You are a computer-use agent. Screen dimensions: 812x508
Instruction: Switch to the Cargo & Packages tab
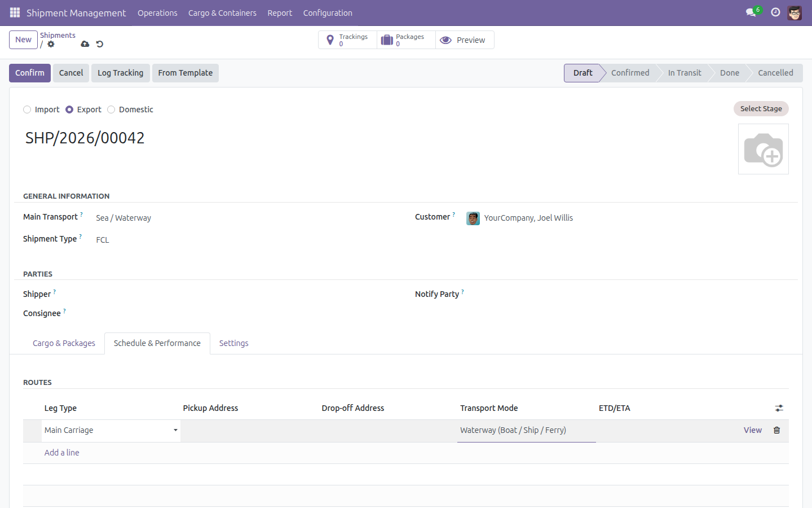pos(64,343)
